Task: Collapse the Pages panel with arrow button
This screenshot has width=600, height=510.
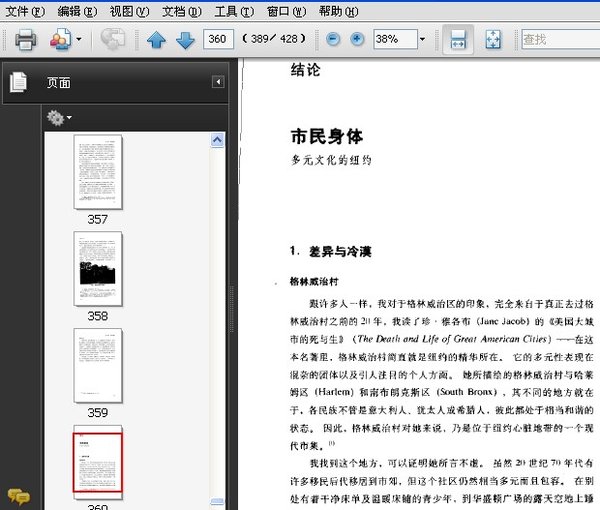Action: [x=218, y=82]
